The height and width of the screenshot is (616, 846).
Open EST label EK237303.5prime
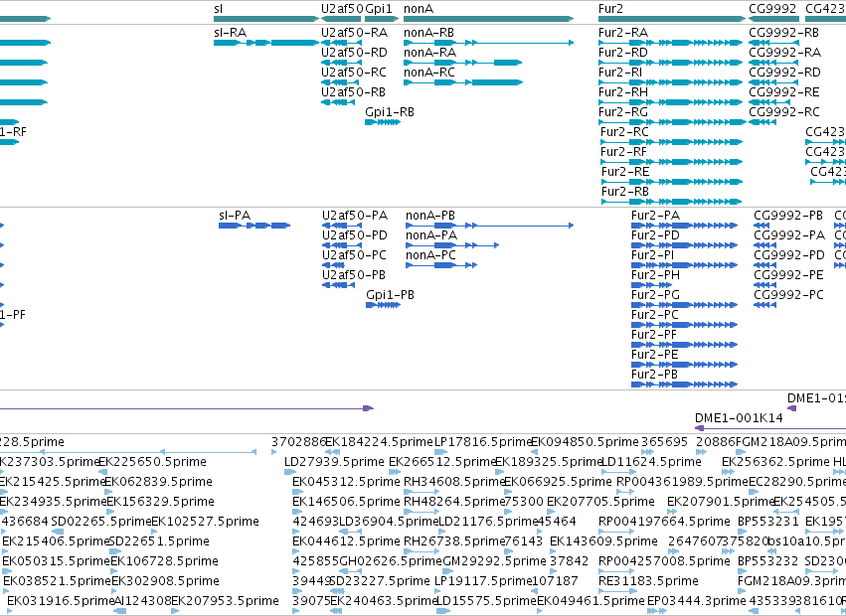(49, 462)
